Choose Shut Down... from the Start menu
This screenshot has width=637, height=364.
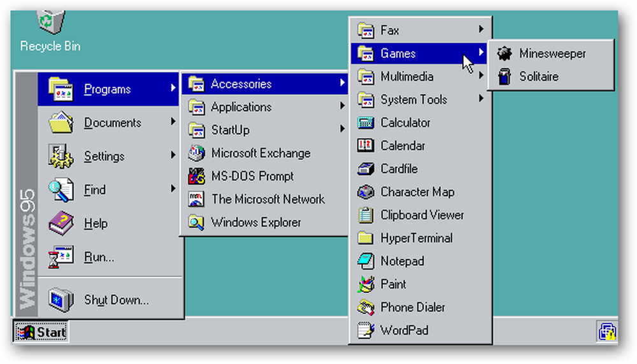point(110,300)
